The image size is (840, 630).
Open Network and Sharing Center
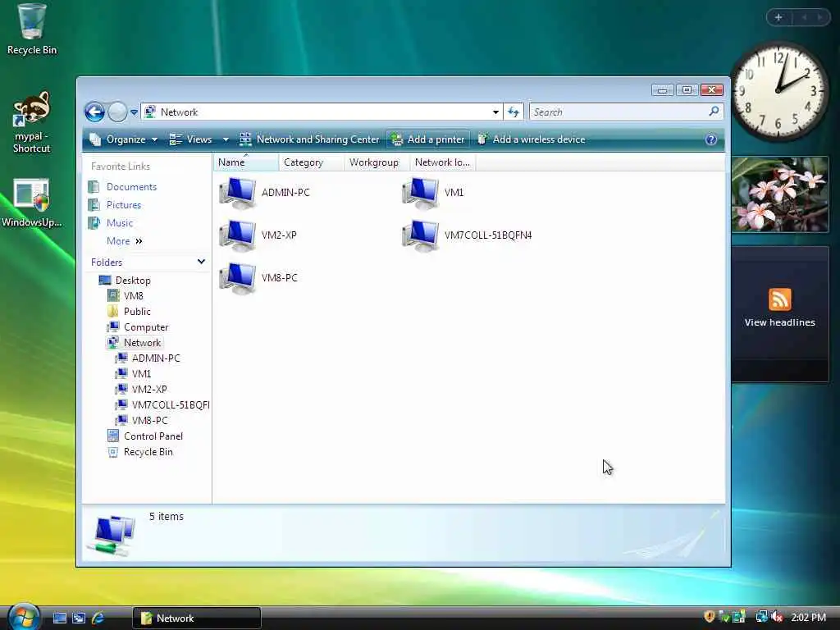point(309,139)
